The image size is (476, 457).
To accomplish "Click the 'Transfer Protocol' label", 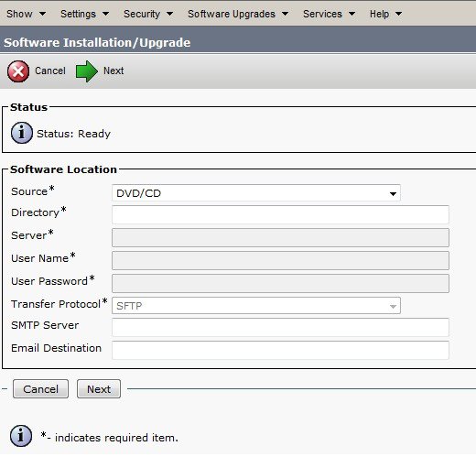I will point(56,304).
